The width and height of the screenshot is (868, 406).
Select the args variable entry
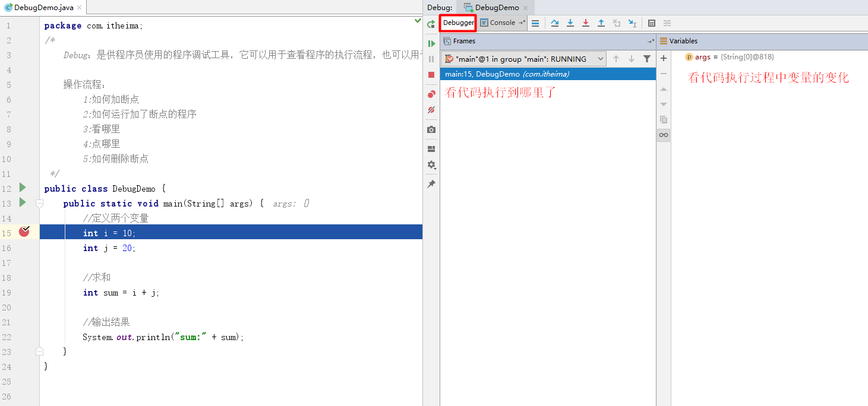[x=730, y=57]
